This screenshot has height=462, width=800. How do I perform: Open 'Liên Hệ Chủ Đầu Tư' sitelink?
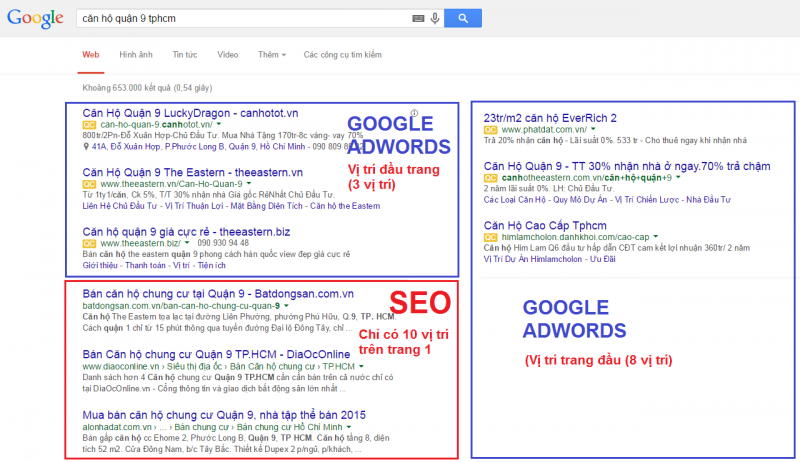[119, 206]
